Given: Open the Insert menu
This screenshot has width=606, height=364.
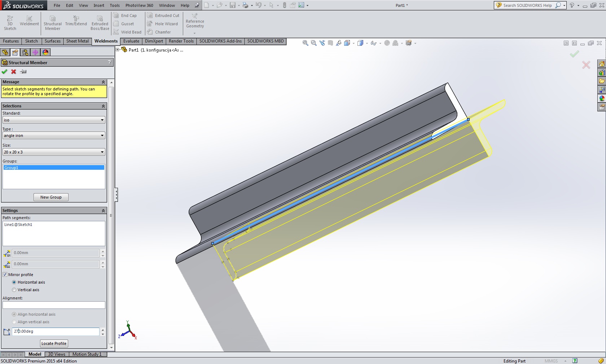Looking at the screenshot, I should (x=99, y=5).
